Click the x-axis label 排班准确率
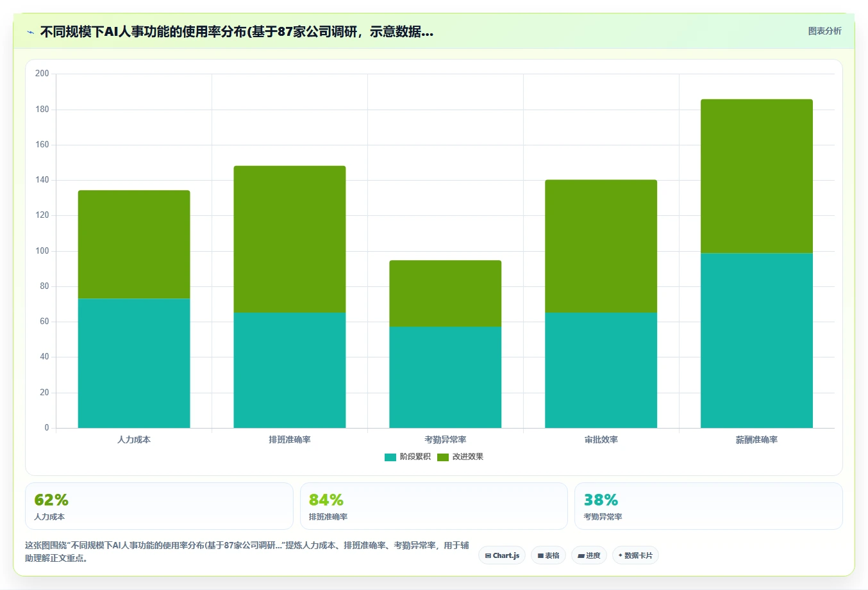This screenshot has height=590, width=868. click(290, 439)
